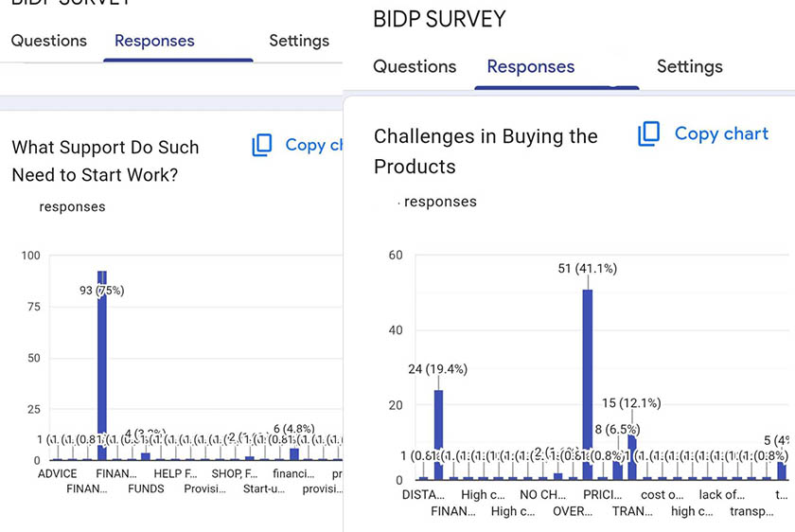Click the What Support Do Such Need title
795x532 pixels.
(105, 161)
